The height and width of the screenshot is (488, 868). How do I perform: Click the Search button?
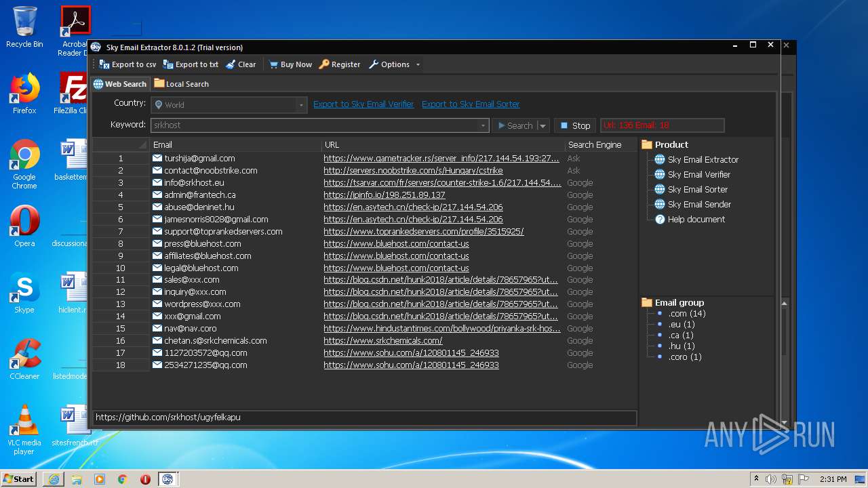coord(515,125)
